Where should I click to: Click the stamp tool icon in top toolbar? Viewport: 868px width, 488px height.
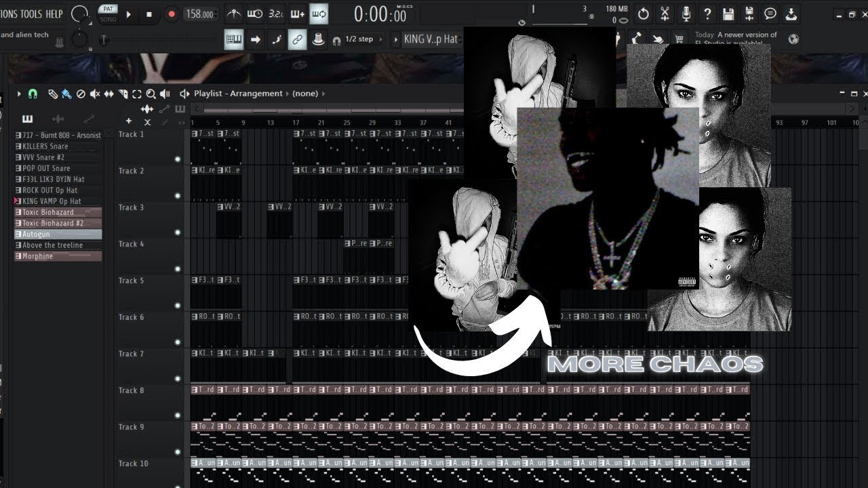(x=318, y=39)
